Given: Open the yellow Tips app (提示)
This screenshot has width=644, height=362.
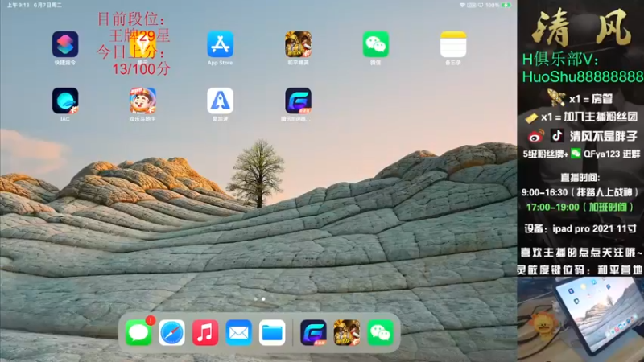Looking at the screenshot, I should click(x=142, y=44).
